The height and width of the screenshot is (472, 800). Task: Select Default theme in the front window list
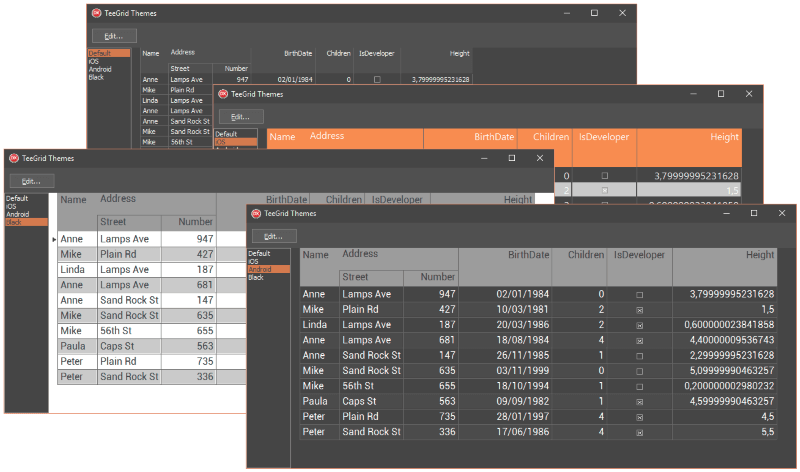259,254
